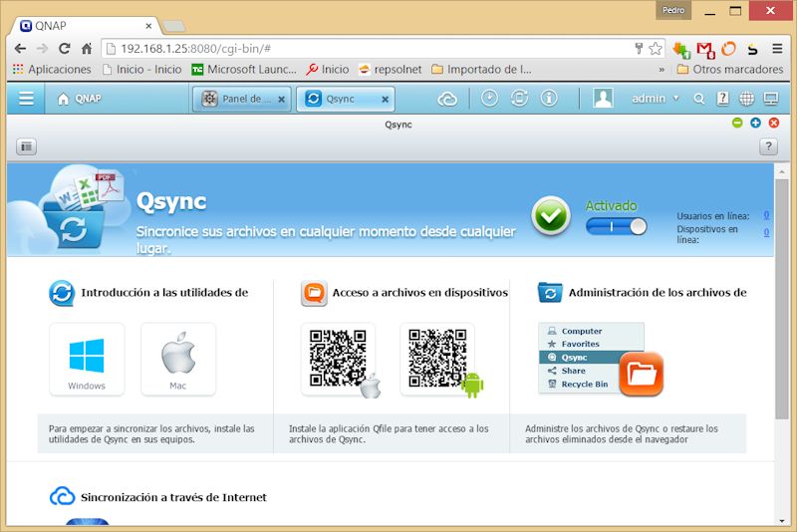Go back in the browser
Screen dimensions: 797x532
click(20, 49)
